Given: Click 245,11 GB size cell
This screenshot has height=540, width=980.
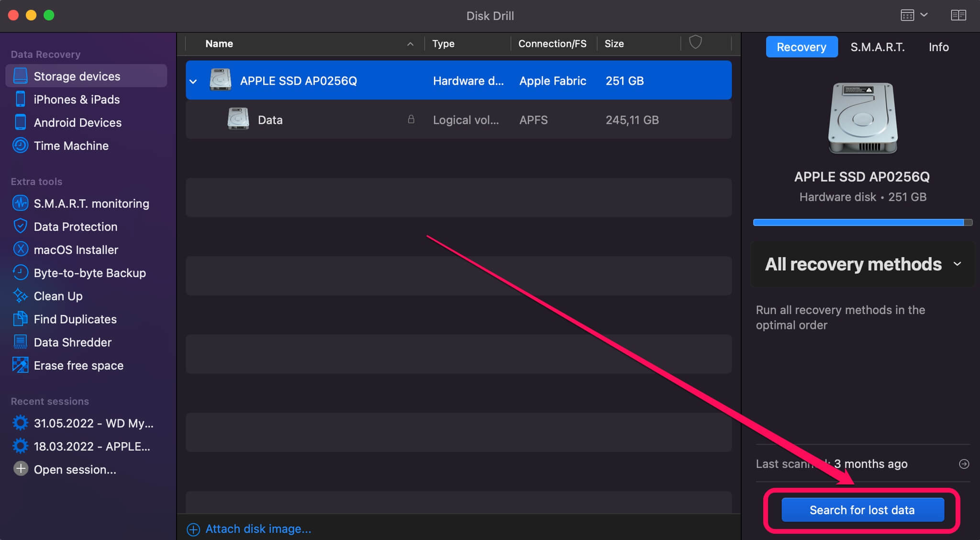Looking at the screenshot, I should [x=632, y=120].
